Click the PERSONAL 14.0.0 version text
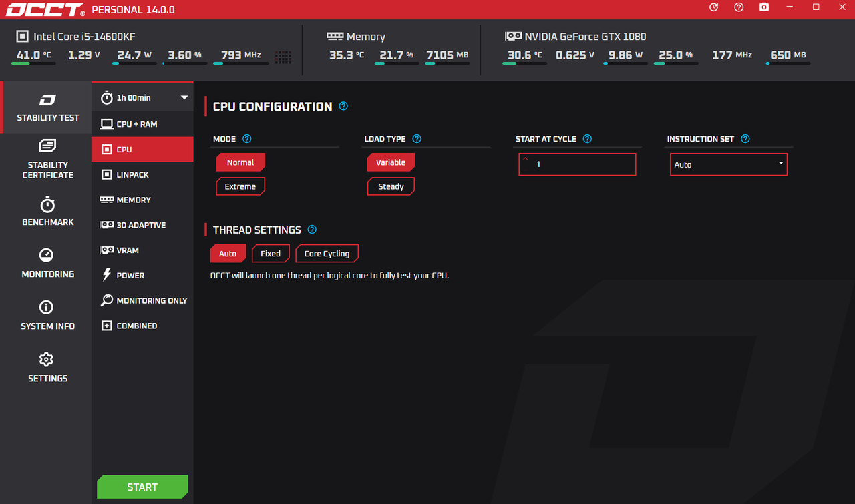 coord(133,10)
